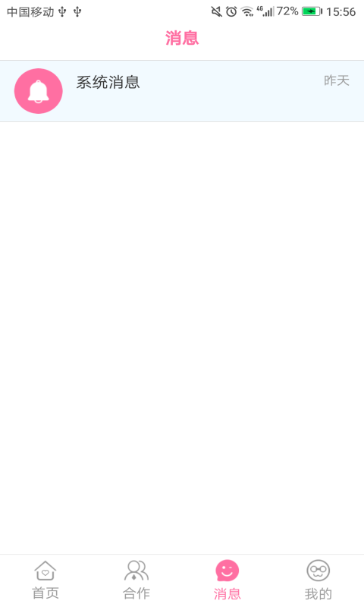Tap the alarm clock status icon
The image size is (364, 607).
[x=231, y=11]
